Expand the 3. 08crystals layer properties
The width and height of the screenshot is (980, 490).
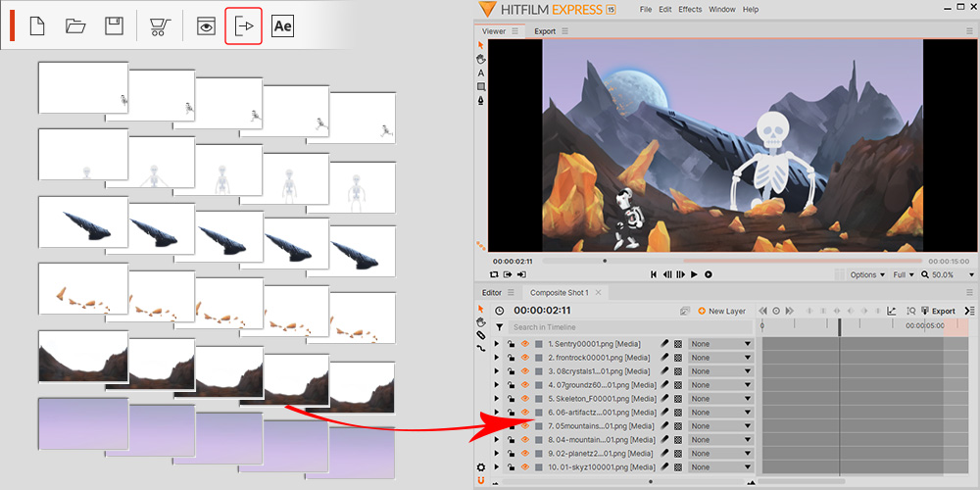(497, 371)
